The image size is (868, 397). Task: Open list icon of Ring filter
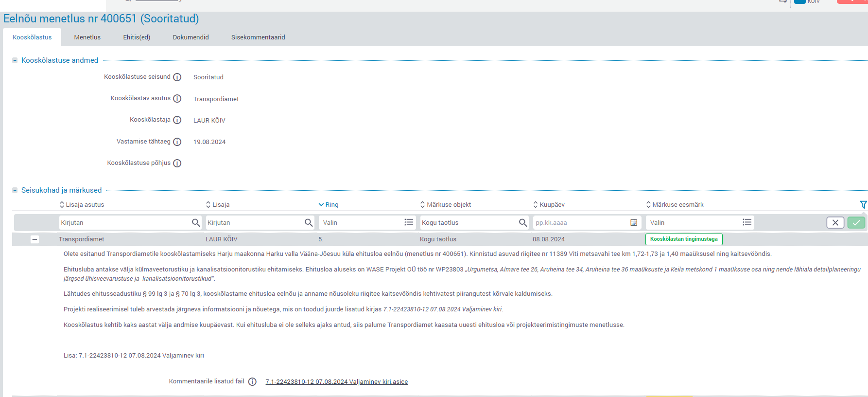coord(409,222)
